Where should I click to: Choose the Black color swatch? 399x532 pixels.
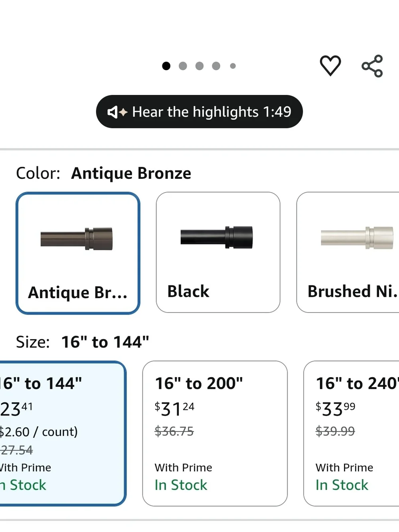tap(218, 252)
